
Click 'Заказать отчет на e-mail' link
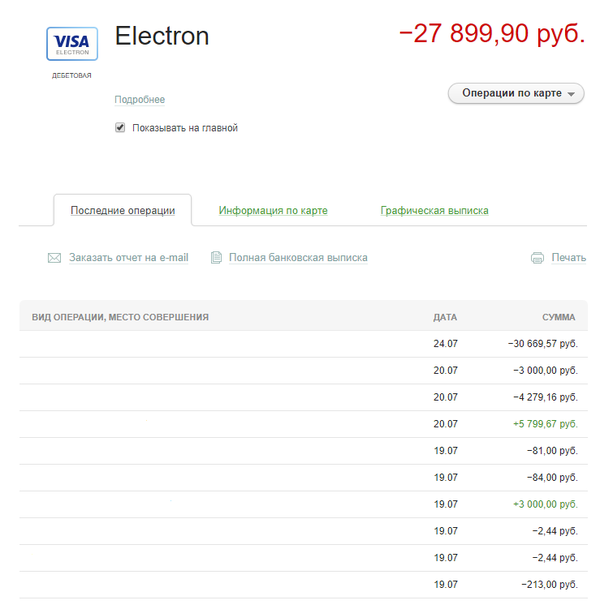click(128, 258)
